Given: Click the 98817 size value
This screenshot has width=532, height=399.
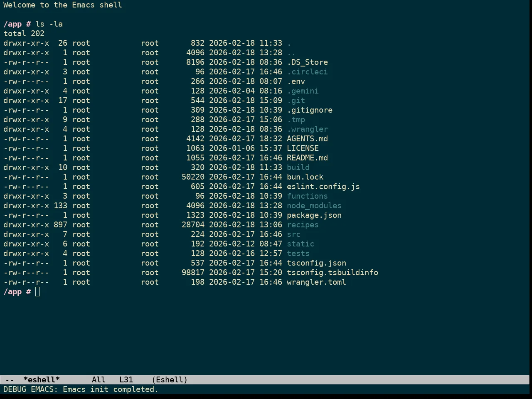Looking at the screenshot, I should [x=193, y=273].
